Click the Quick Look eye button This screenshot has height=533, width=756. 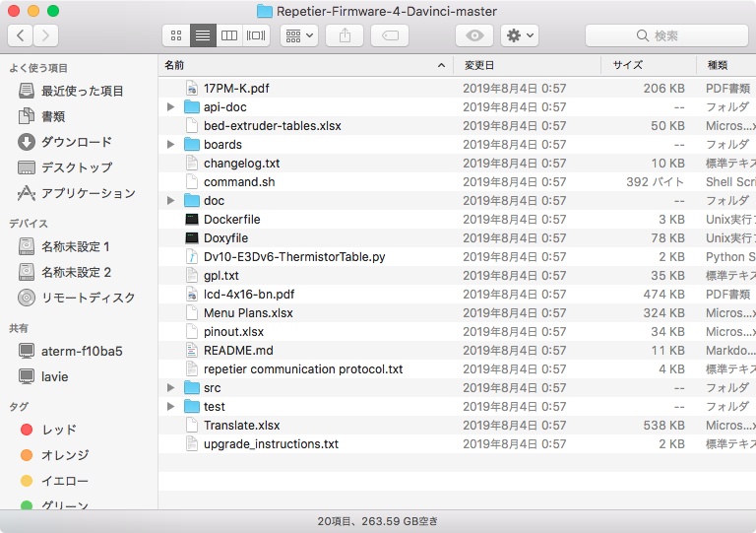coord(474,35)
